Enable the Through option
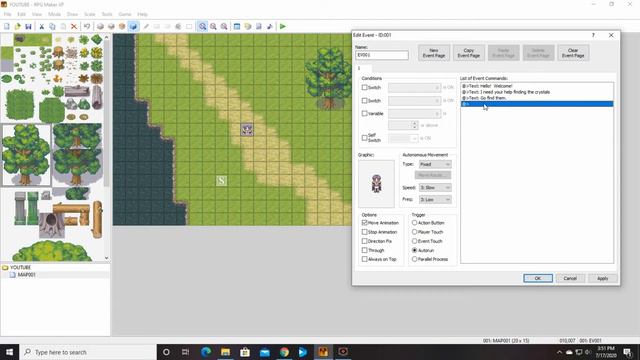The width and height of the screenshot is (640, 360). point(364,250)
